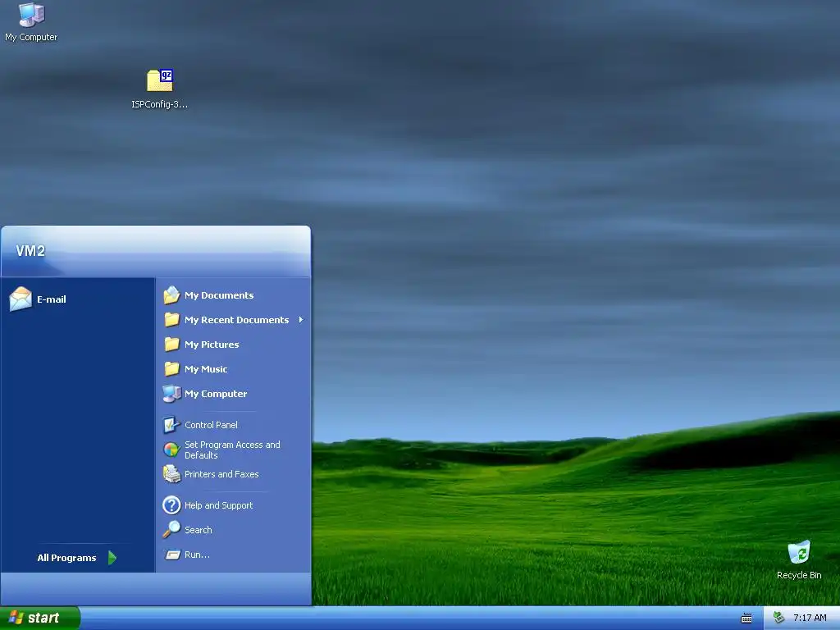Click the My Music folder icon
The image size is (840, 630).
171,369
